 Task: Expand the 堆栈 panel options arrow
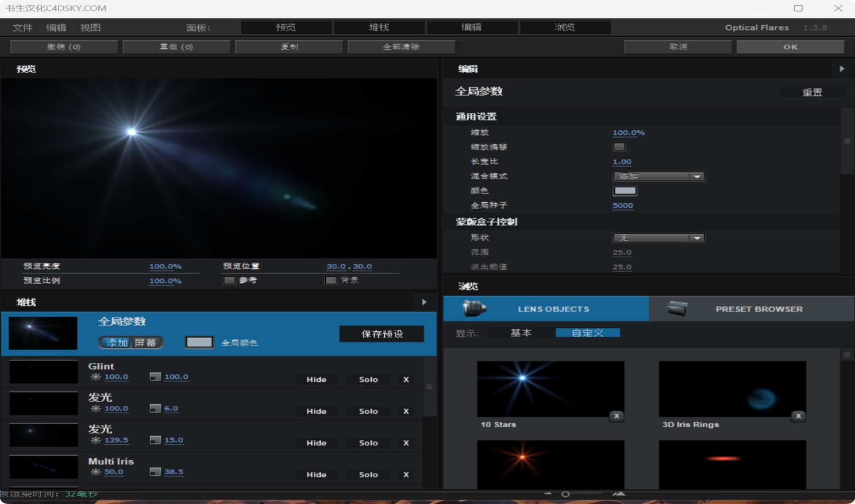tap(424, 302)
